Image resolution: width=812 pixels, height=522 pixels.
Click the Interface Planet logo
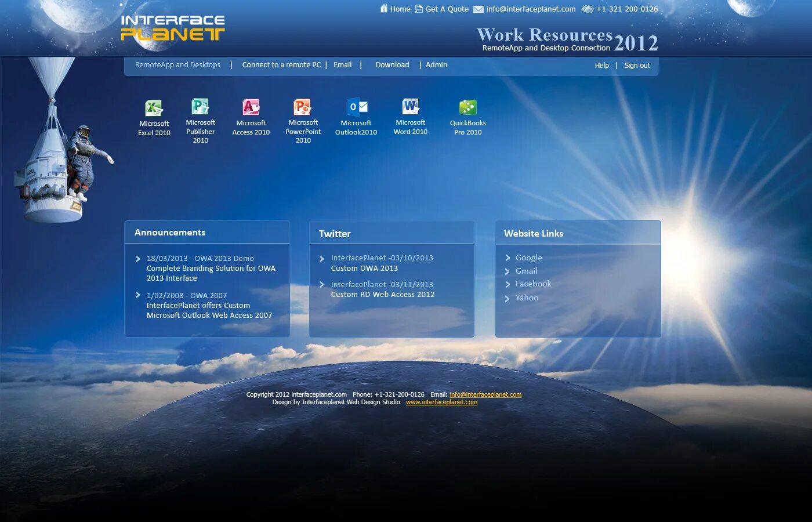pos(173,28)
